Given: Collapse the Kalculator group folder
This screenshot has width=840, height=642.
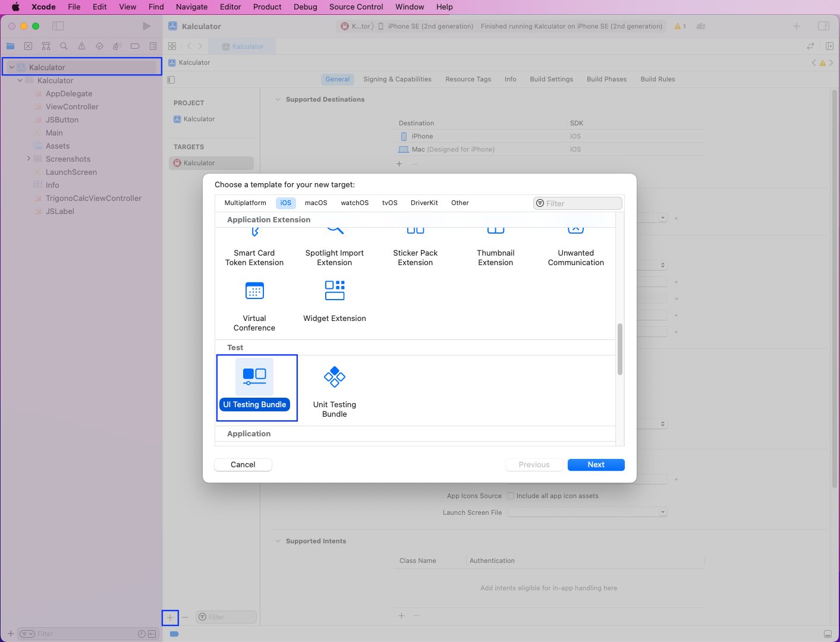Looking at the screenshot, I should [20, 80].
